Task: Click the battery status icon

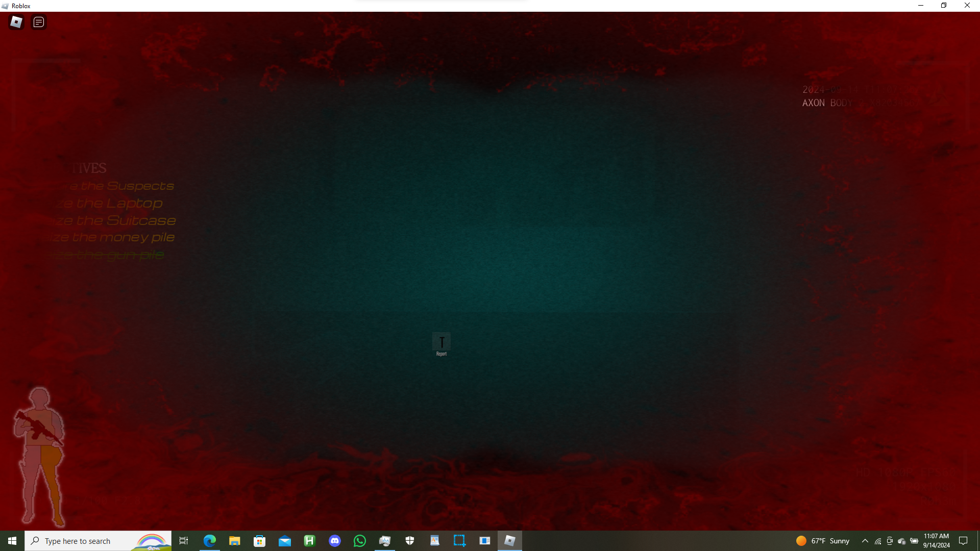Action: coord(914,541)
